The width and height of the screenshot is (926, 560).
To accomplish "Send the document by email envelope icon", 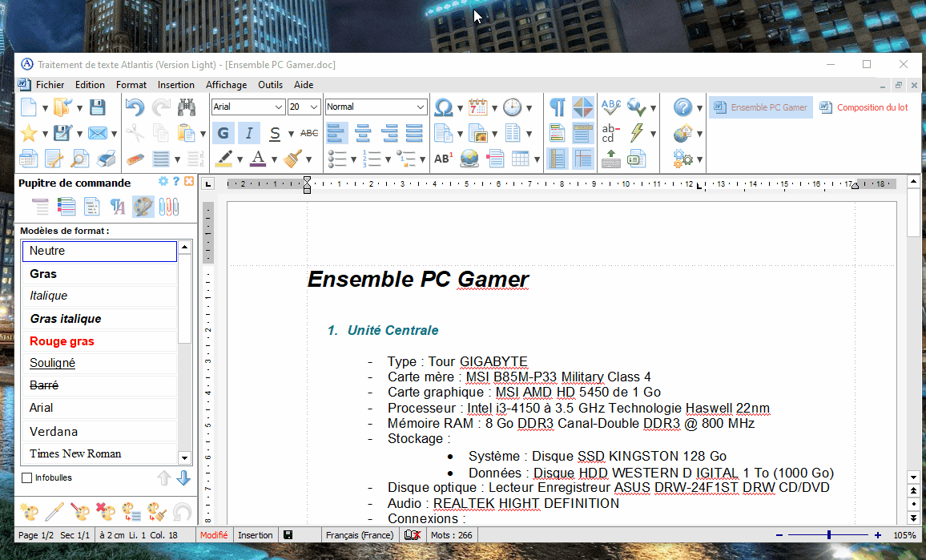I will coord(98,133).
